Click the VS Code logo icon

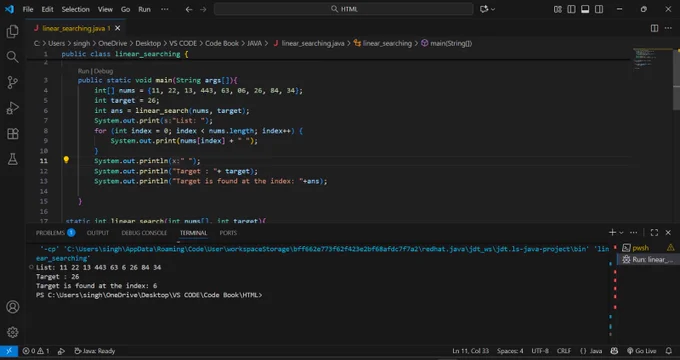pos(10,9)
